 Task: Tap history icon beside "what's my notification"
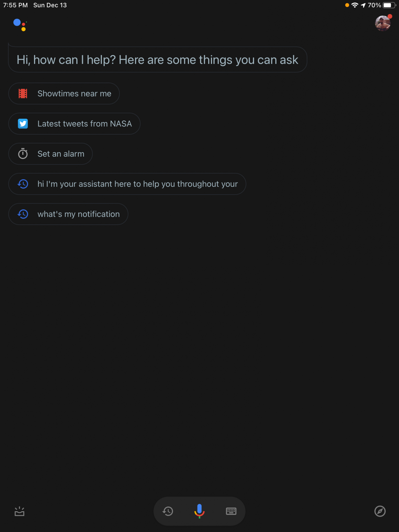23,214
